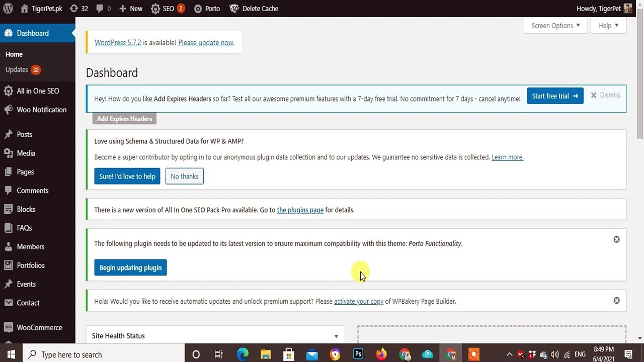Open the Learn more link
The height and width of the screenshot is (362, 644).
(507, 157)
